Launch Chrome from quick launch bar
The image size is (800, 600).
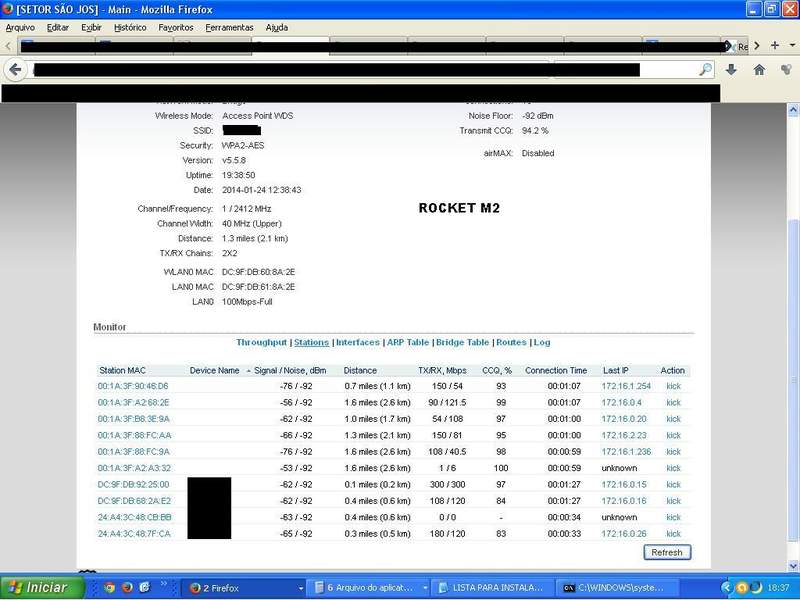coord(109,587)
